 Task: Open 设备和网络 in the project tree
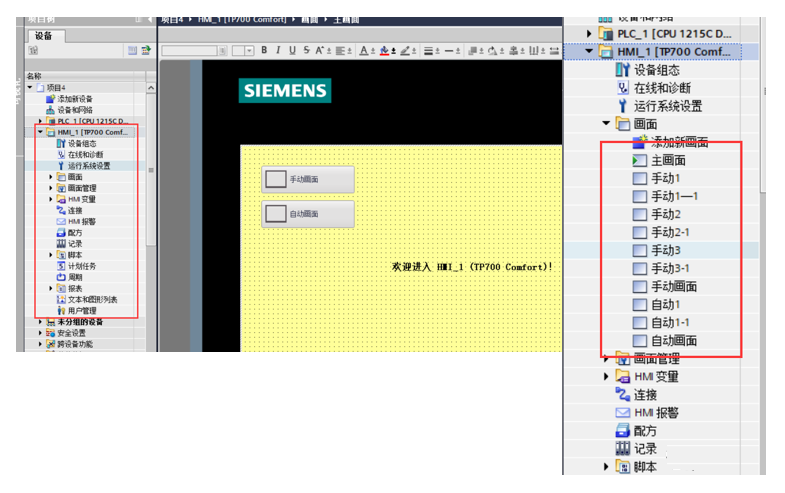[x=75, y=110]
